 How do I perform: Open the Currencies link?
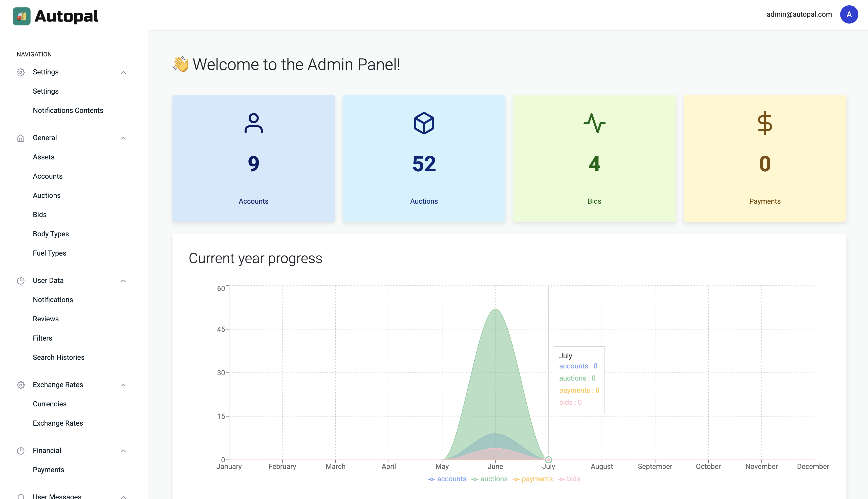click(50, 404)
